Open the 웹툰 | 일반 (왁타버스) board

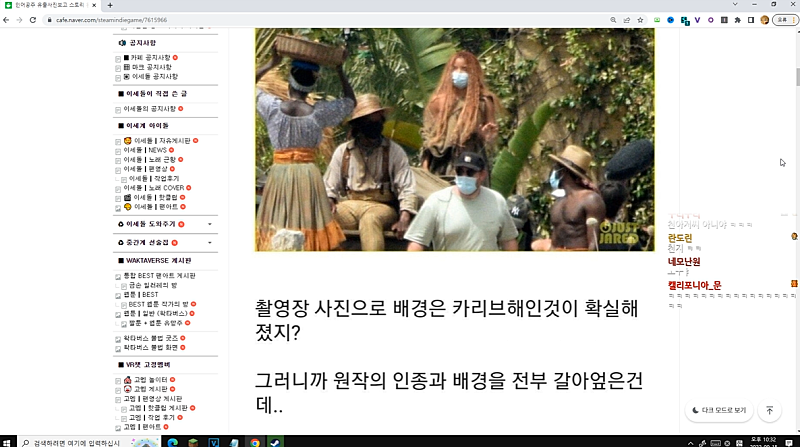[x=156, y=313]
